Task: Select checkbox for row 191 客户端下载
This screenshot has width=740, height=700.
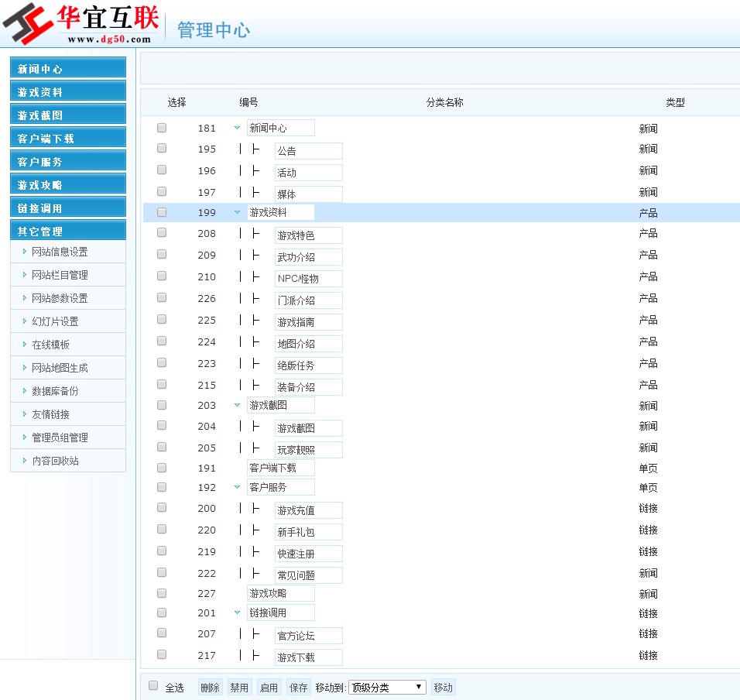Action: 162,468
